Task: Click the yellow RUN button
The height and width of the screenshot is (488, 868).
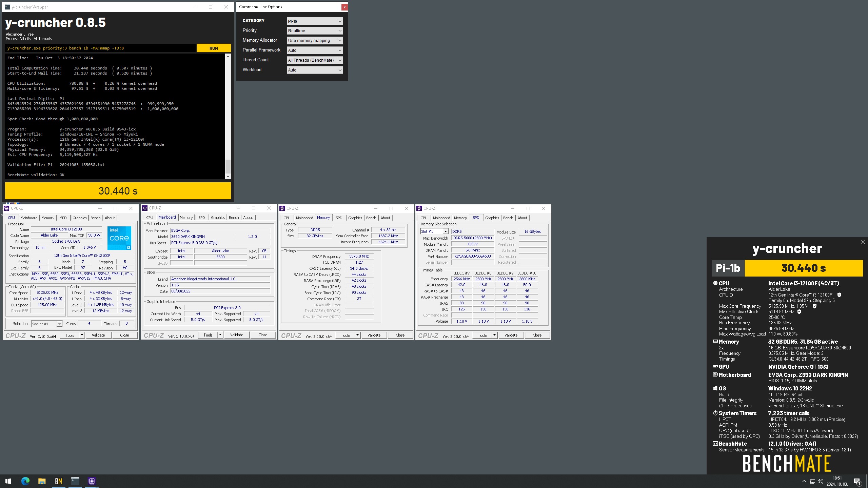Action: (x=214, y=48)
